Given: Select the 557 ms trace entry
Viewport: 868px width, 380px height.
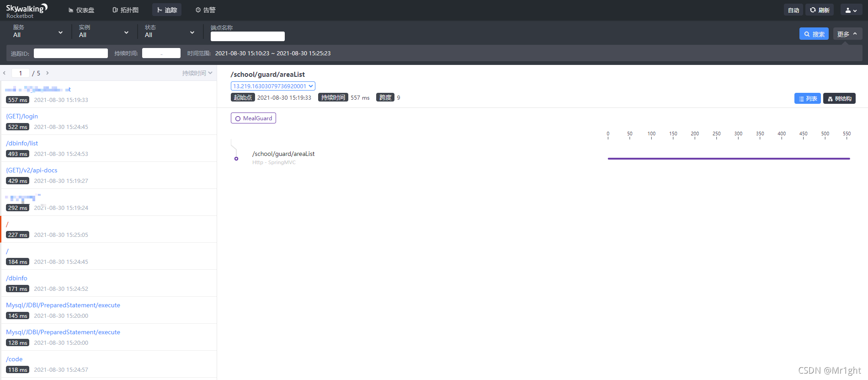Looking at the screenshot, I should click(108, 94).
